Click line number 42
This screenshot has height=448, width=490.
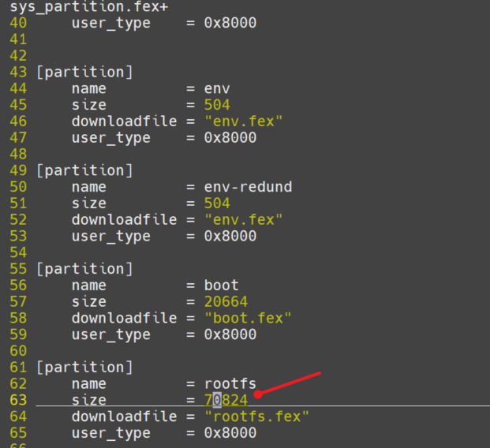click(x=18, y=56)
